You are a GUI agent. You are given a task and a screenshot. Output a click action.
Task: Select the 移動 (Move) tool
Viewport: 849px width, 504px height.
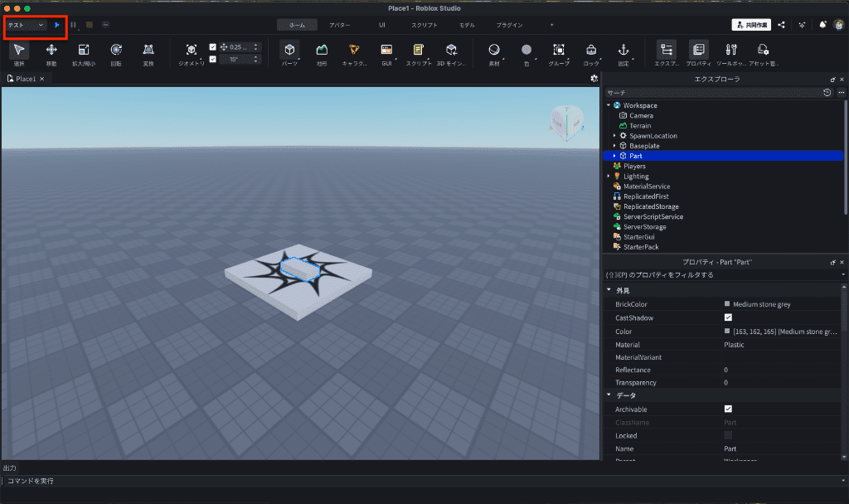[x=51, y=51]
